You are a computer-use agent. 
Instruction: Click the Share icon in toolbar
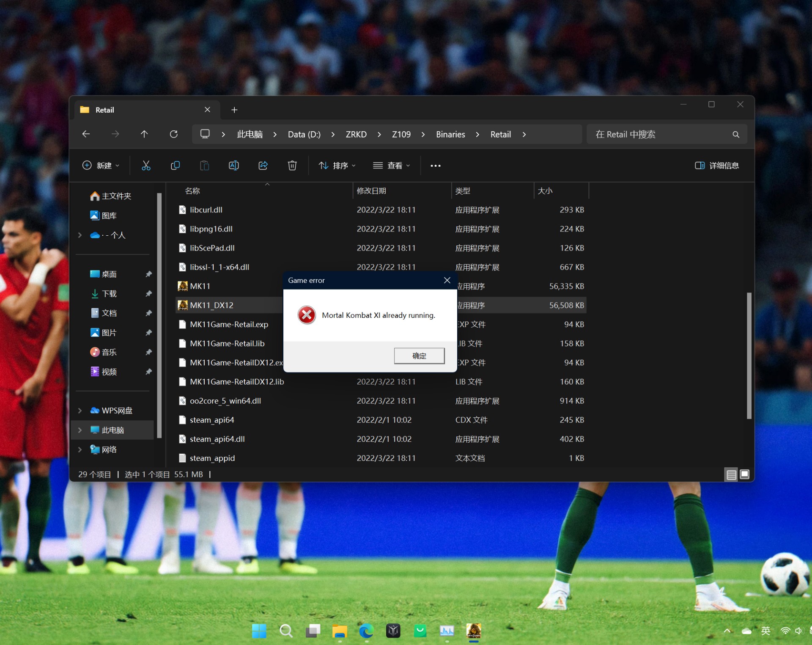pyautogui.click(x=263, y=165)
